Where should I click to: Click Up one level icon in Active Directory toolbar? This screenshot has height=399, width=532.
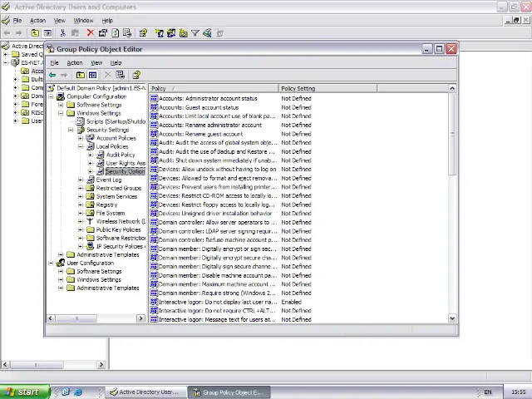(x=35, y=33)
